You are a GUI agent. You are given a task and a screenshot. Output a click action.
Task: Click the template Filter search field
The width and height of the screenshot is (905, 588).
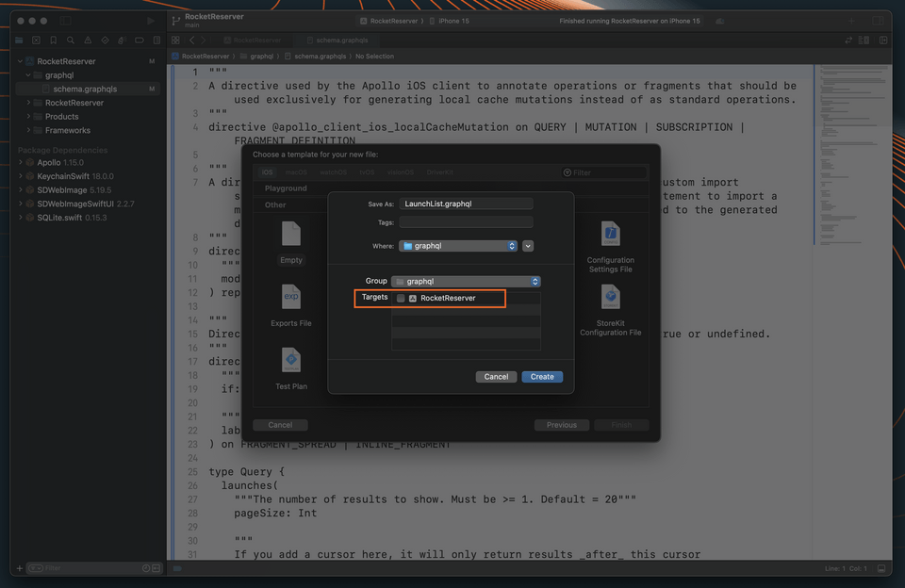[x=603, y=172]
